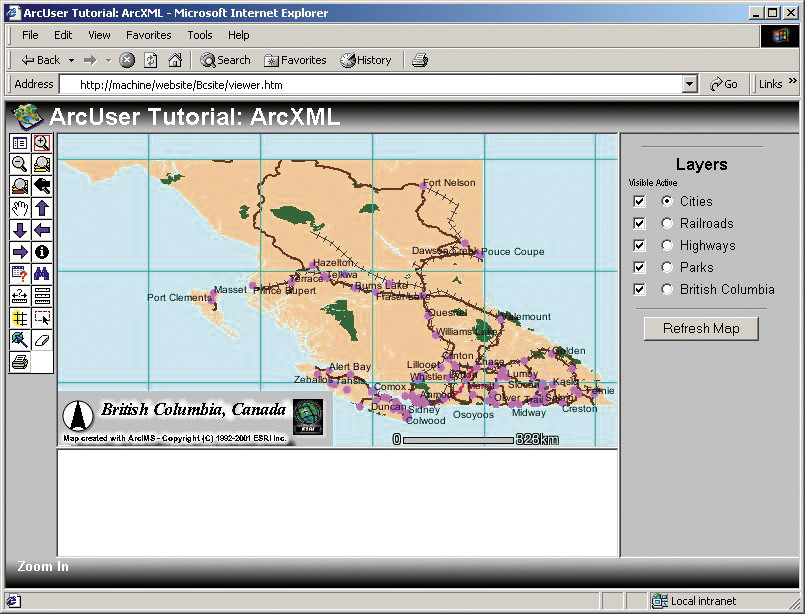Open the Tools menu
The height and width of the screenshot is (614, 805).
click(x=200, y=35)
